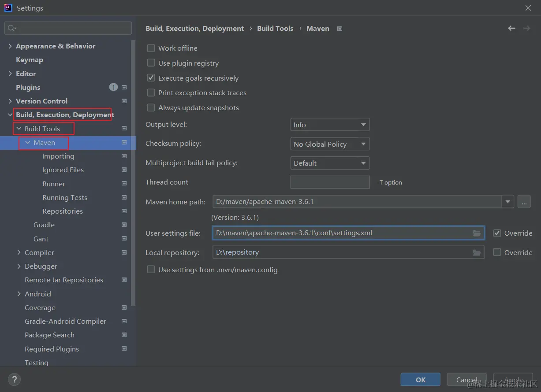Viewport: 541px width, 392px height.
Task: Click Build, Execution, Deployment breadcrumb
Action: (194, 28)
